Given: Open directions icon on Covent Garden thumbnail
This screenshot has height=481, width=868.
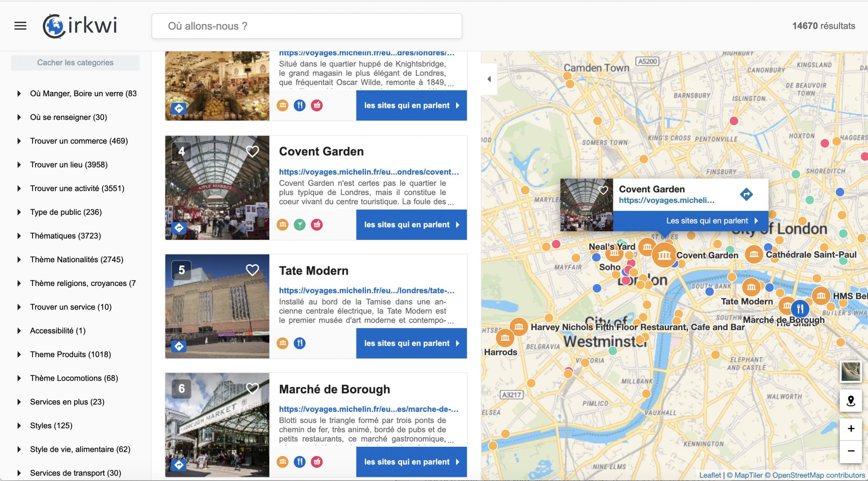Looking at the screenshot, I should click(179, 228).
